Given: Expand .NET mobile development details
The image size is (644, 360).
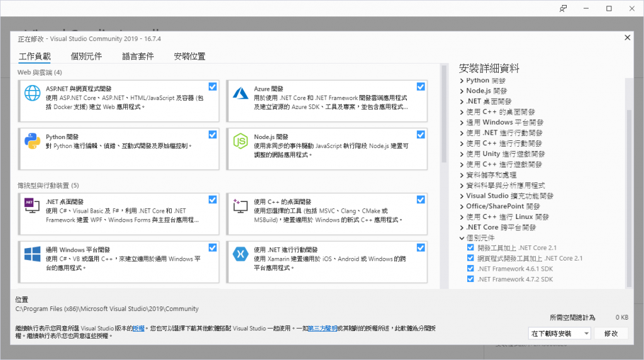Looking at the screenshot, I should [x=462, y=133].
